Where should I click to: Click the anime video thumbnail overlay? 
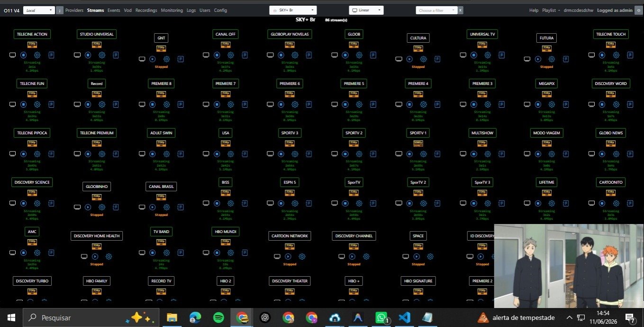(569, 266)
